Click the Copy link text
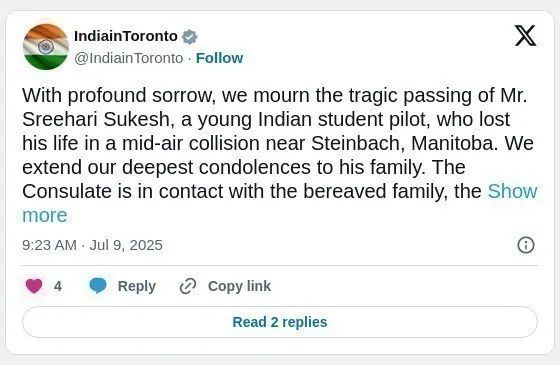Screen dimensions: 560x365 [239, 286]
